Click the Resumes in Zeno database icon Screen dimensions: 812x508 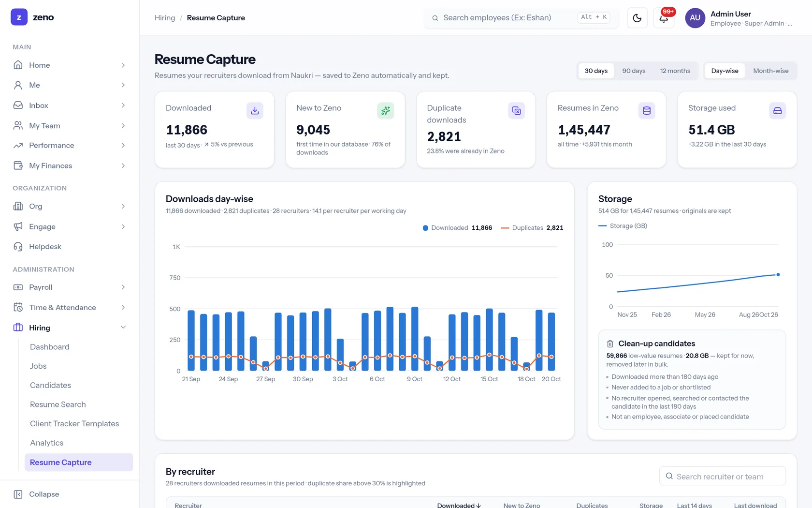(x=647, y=111)
